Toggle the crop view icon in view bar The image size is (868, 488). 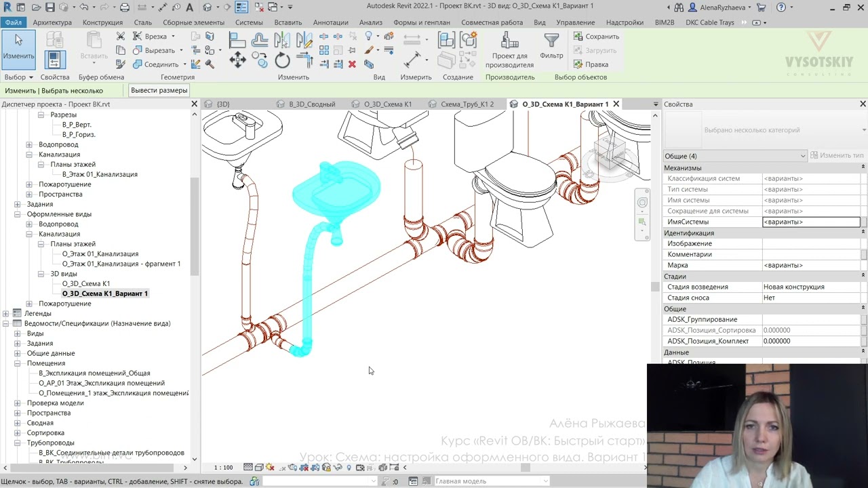pos(304,467)
